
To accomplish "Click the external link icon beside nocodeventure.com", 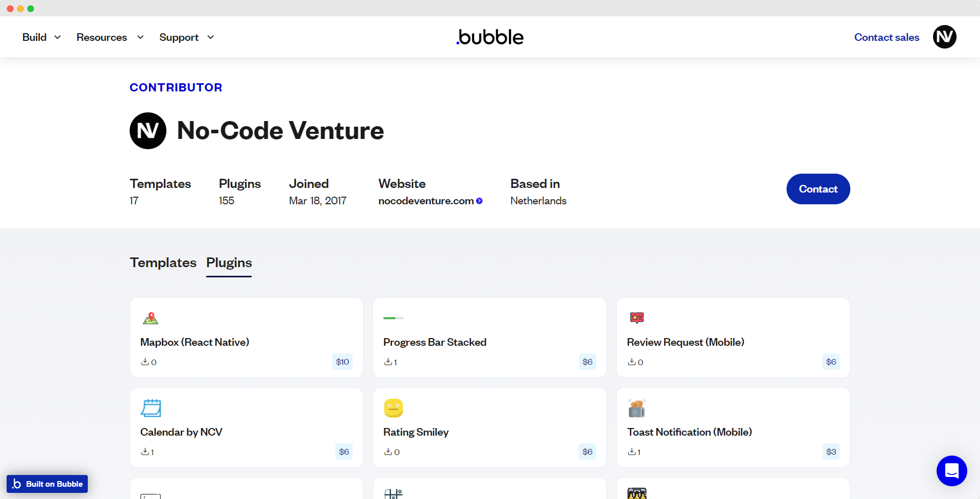I will point(479,201).
